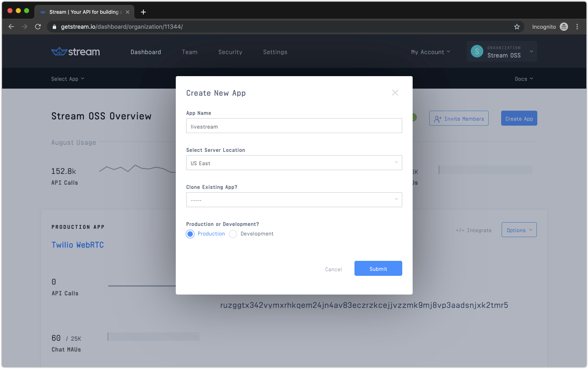Image resolution: width=588 pixels, height=369 pixels.
Task: Cancel the Create New App dialog
Action: pyautogui.click(x=333, y=270)
